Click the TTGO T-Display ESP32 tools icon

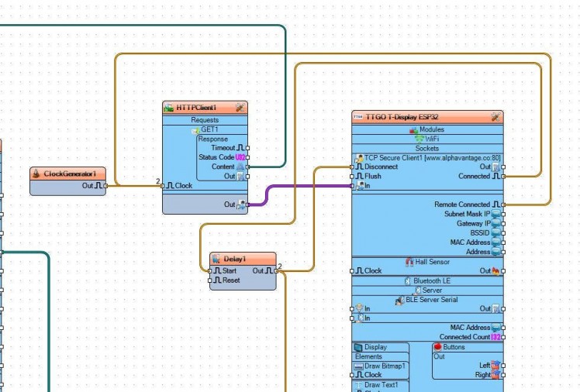pyautogui.click(x=496, y=117)
